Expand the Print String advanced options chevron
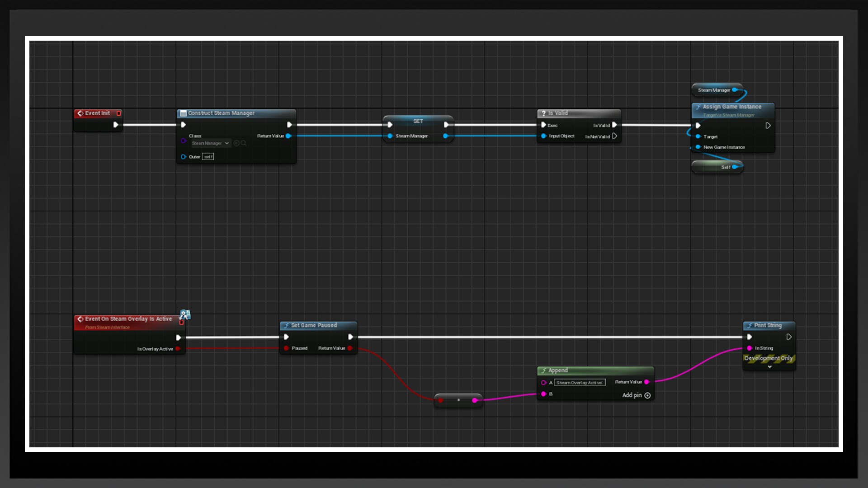868x488 pixels. 769,367
